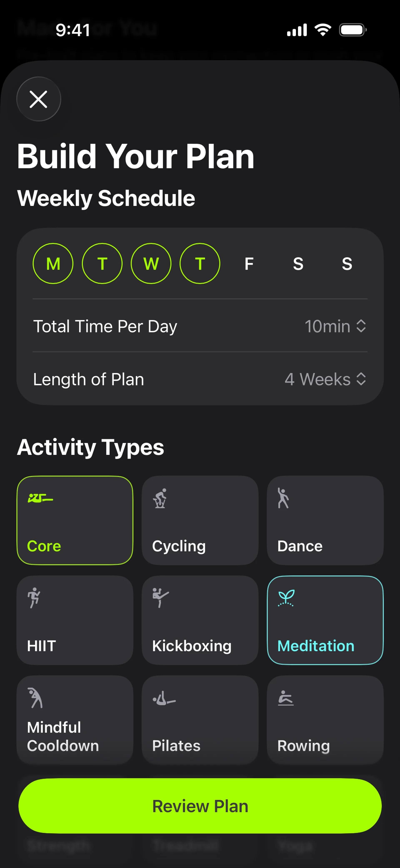Deselect Monday in weekly schedule
The image size is (400, 868).
53,263
